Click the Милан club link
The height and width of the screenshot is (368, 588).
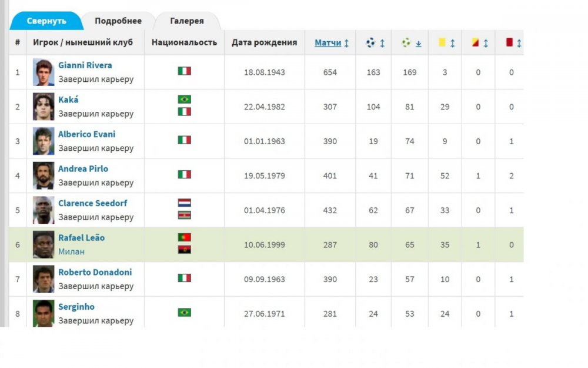point(71,251)
